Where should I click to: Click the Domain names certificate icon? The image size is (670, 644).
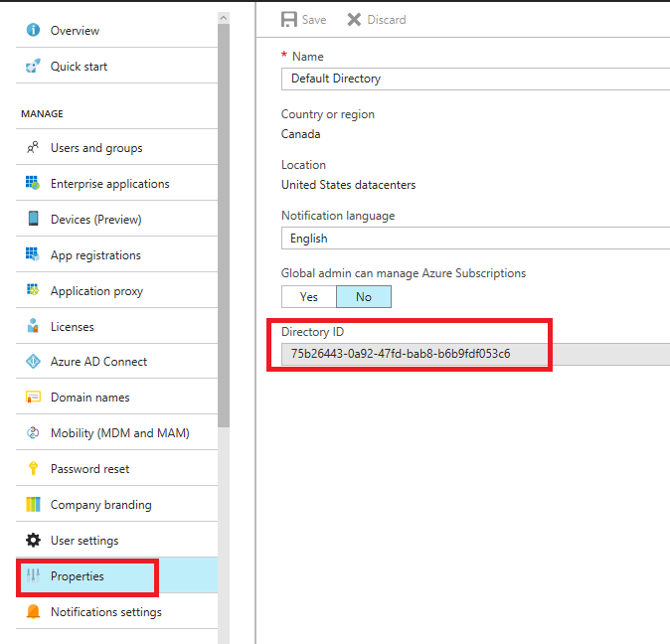[x=34, y=397]
